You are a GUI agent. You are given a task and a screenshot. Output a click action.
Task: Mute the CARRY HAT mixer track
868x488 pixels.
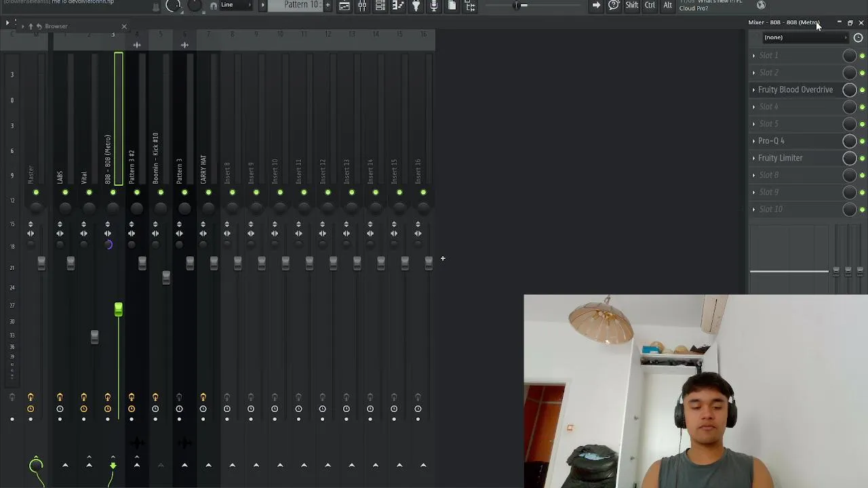coord(208,192)
